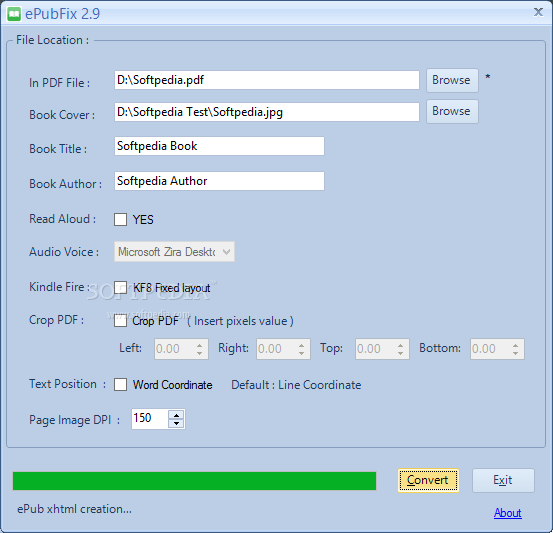
Task: Tick the Crop PDF checkbox
Action: [x=120, y=321]
